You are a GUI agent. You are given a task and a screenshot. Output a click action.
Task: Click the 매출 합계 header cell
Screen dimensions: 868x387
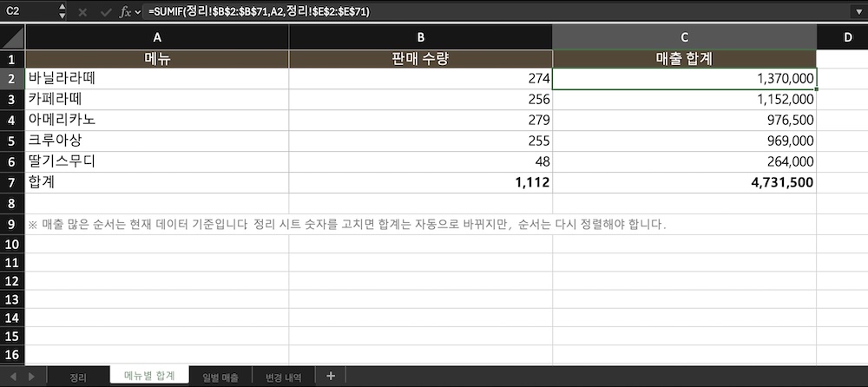(x=685, y=59)
